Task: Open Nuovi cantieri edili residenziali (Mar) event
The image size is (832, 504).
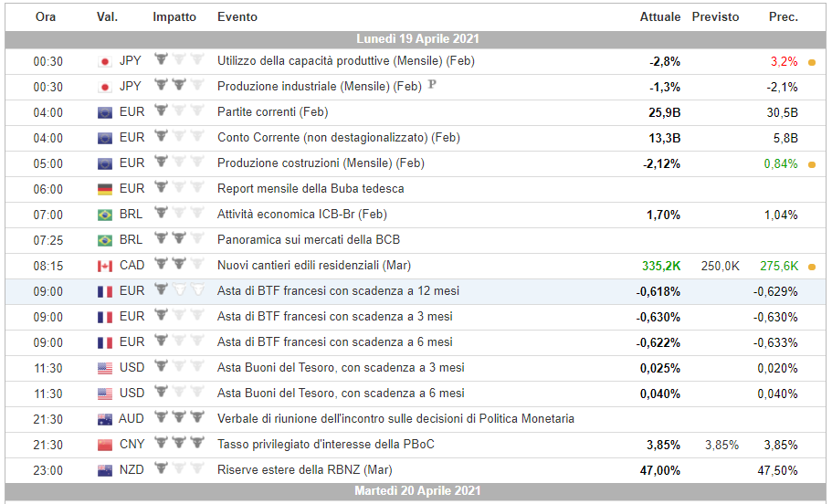Action: pyautogui.click(x=314, y=266)
